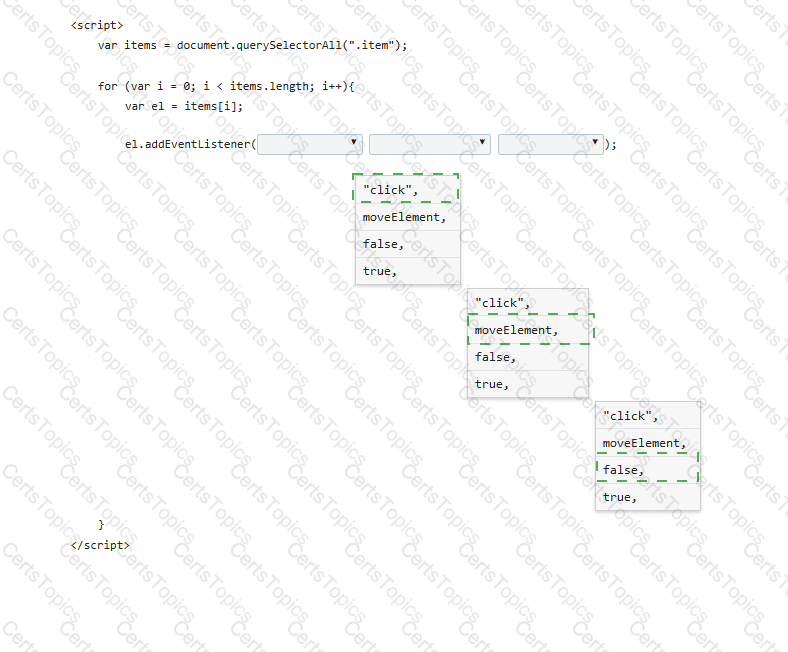Choose true, in the third option list
This screenshot has width=788, height=652.
pos(648,497)
